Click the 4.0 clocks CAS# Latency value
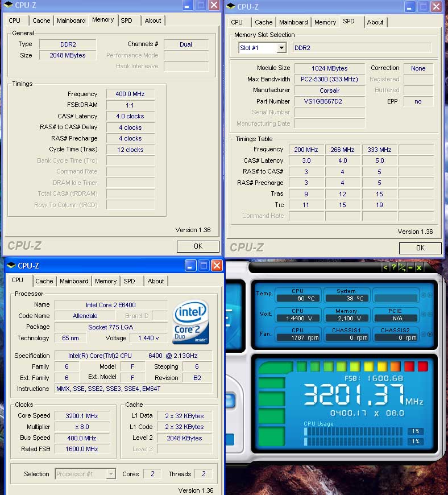The width and height of the screenshot is (448, 495). [x=130, y=116]
